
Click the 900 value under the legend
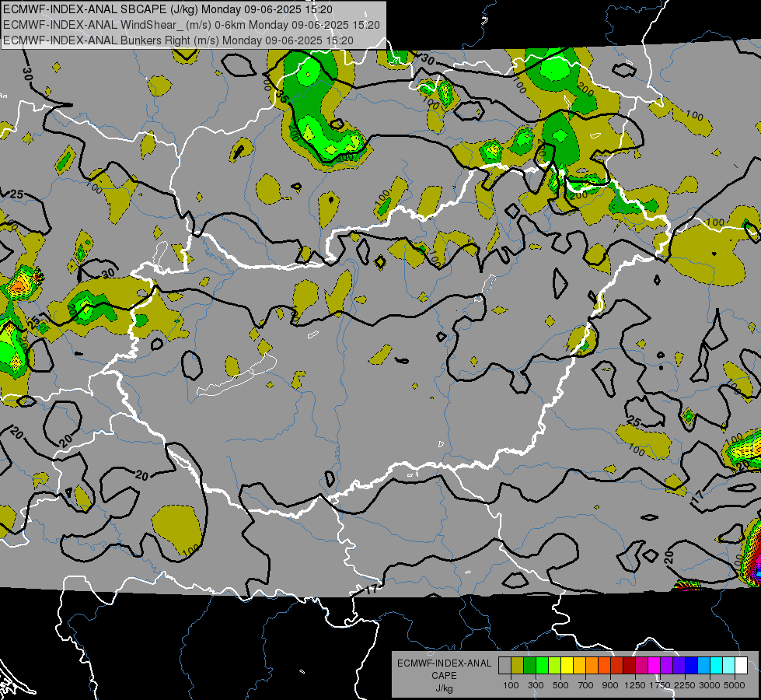[x=610, y=685]
